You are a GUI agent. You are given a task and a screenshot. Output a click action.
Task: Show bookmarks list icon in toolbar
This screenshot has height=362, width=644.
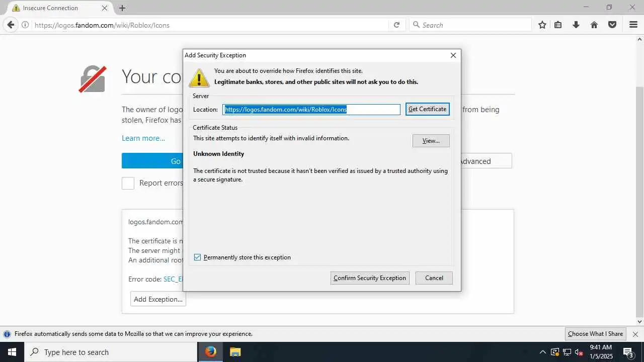pos(558,25)
